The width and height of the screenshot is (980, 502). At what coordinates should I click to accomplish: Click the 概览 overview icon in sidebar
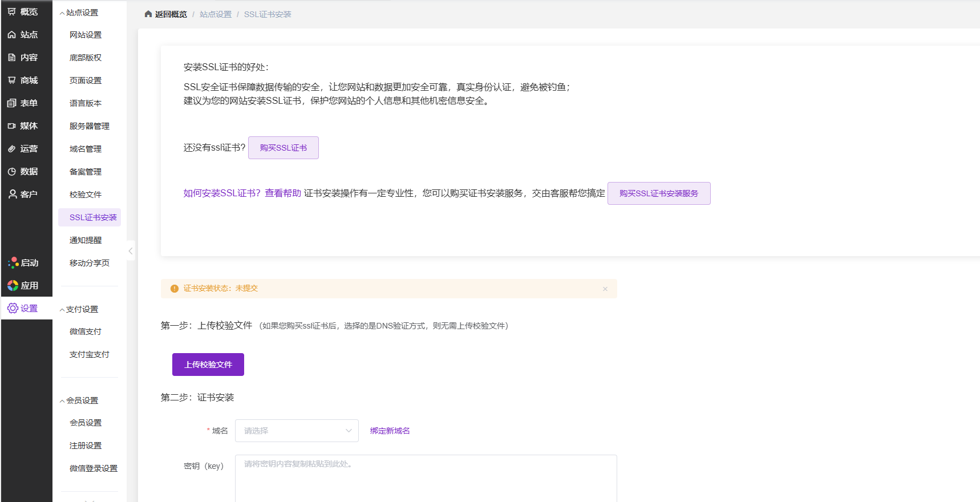pyautogui.click(x=12, y=11)
